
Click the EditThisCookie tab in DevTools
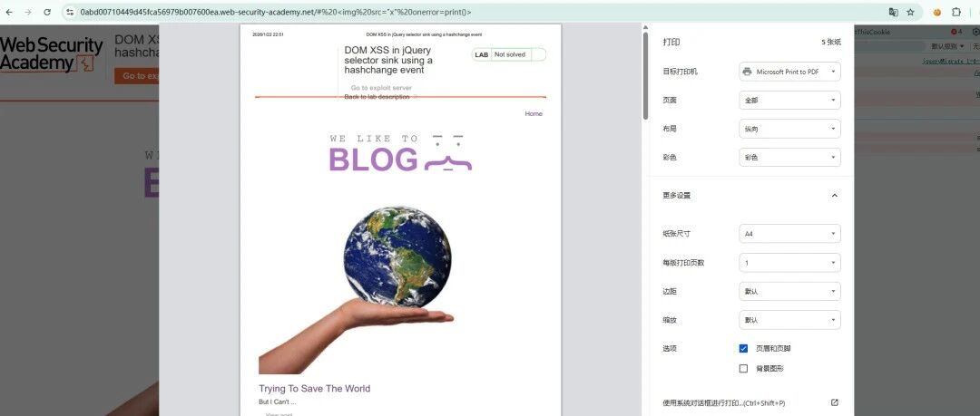tap(874, 32)
